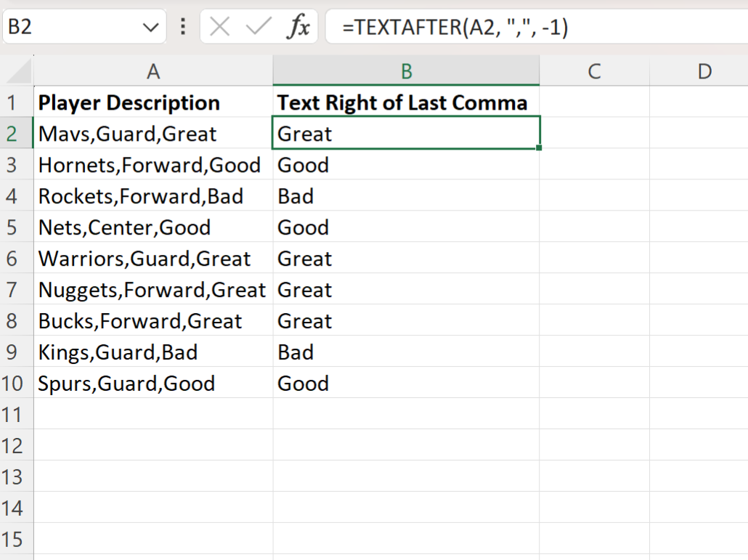The width and height of the screenshot is (748, 560).
Task: Select column C header
Action: point(594,72)
